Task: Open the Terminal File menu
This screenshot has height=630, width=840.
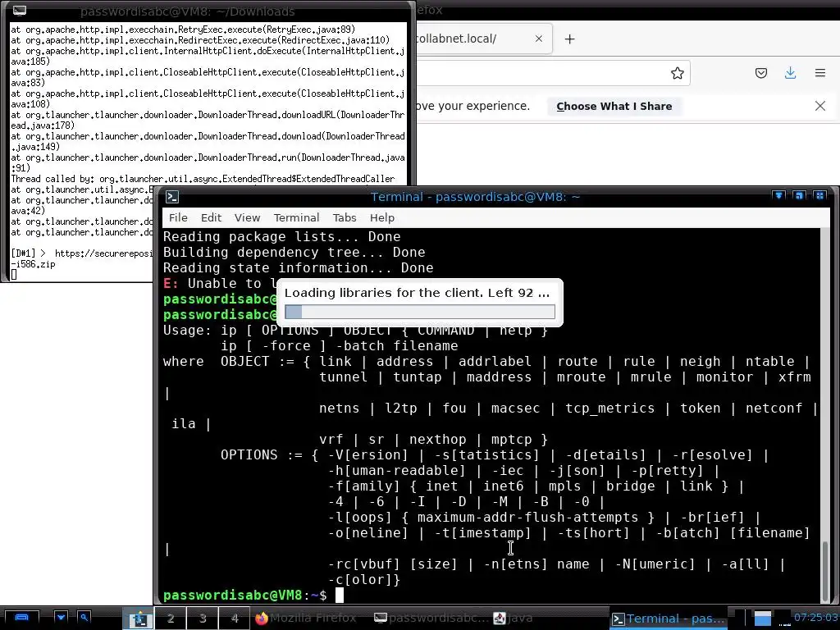Action: coord(178,217)
